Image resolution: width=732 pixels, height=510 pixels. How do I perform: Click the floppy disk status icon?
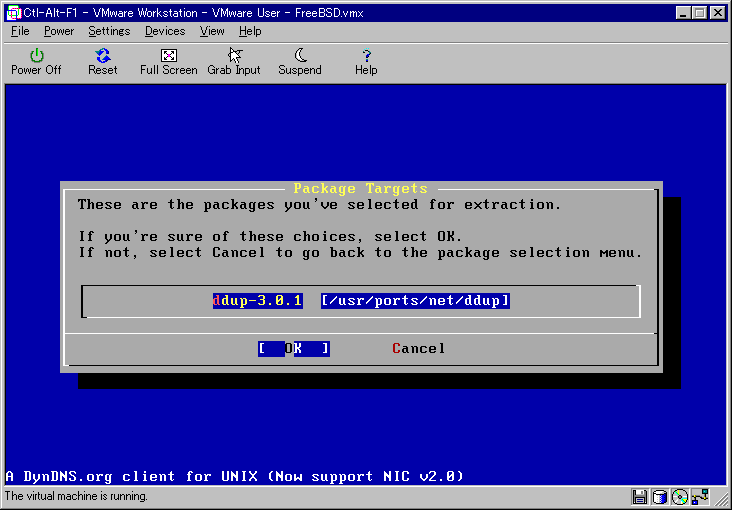coord(640,497)
